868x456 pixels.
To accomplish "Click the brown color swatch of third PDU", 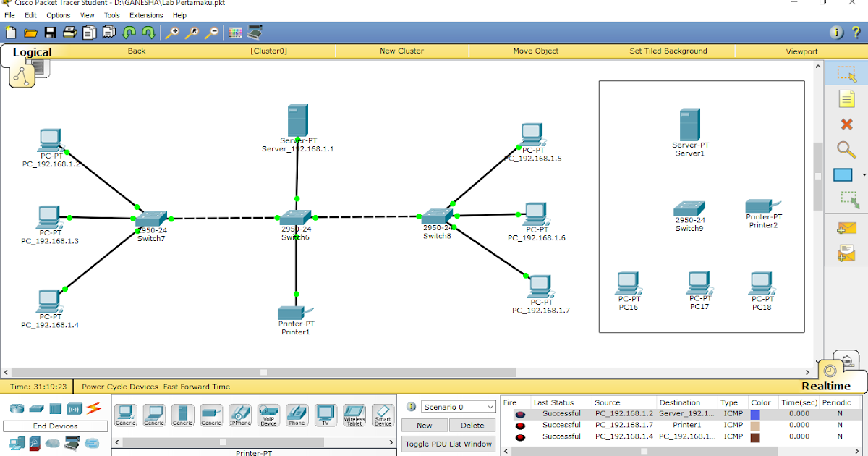I will point(755,437).
